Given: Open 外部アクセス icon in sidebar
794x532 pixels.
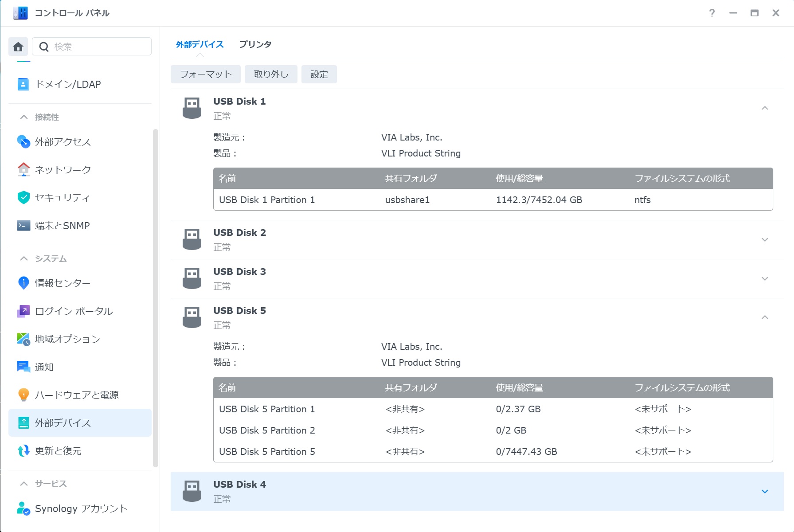Looking at the screenshot, I should point(23,142).
